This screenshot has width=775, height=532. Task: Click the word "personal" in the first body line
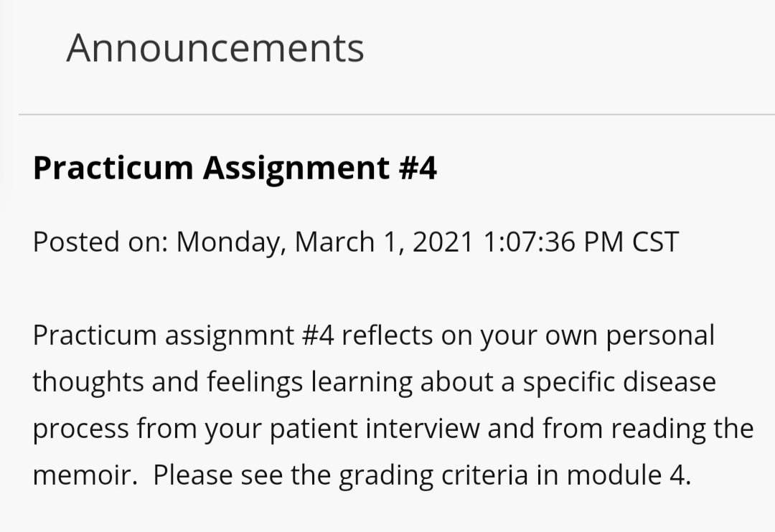(660, 336)
